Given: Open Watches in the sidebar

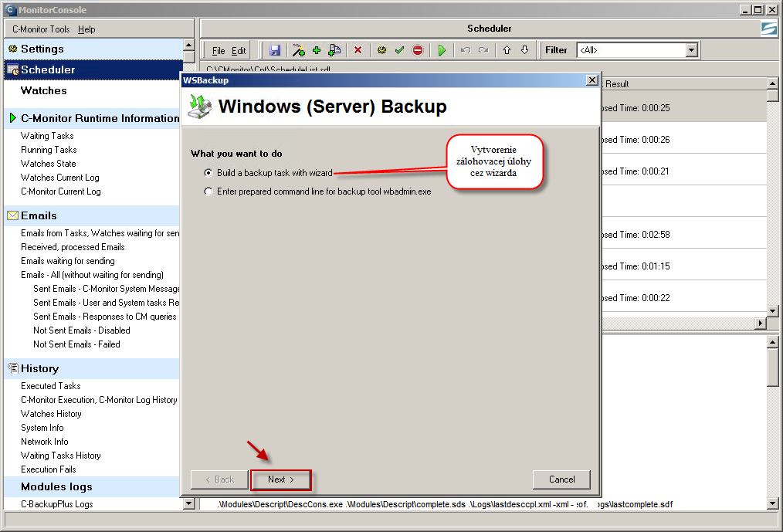Looking at the screenshot, I should [43, 90].
